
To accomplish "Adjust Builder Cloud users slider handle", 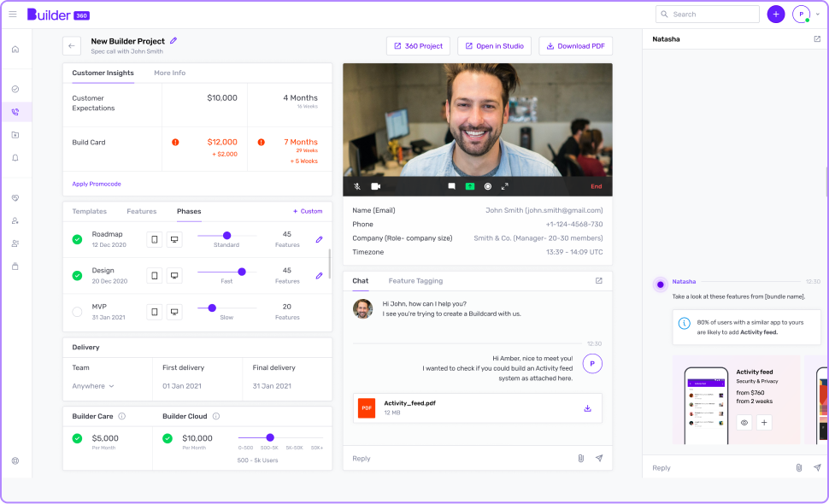I will pyautogui.click(x=270, y=437).
